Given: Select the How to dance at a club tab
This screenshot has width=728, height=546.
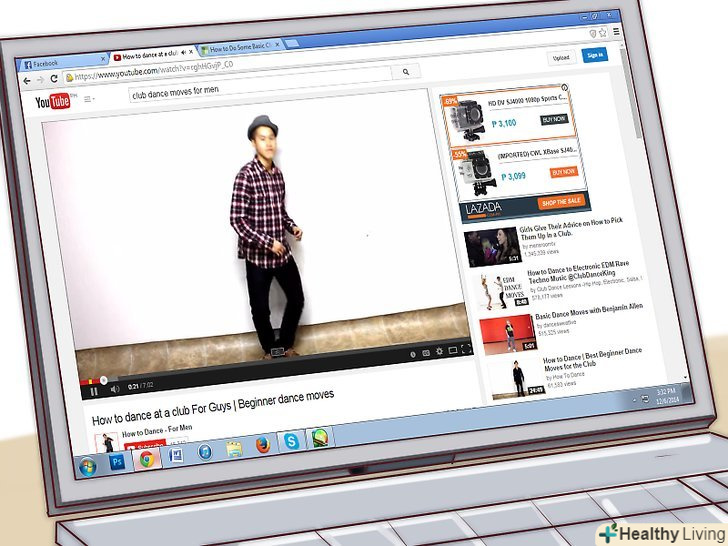Looking at the screenshot, I should click(153, 55).
